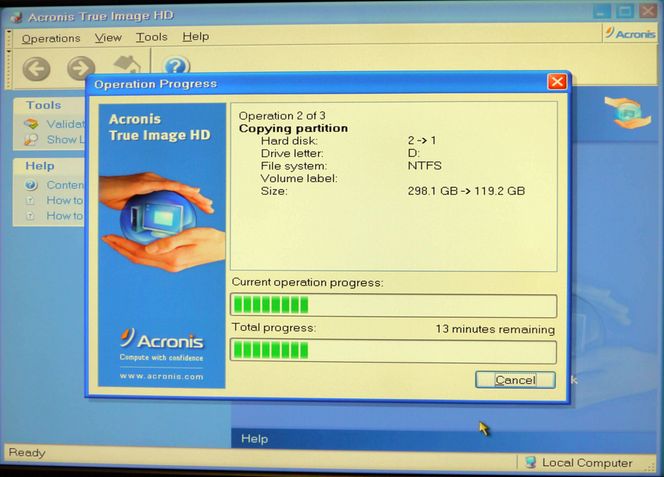Click the www.acronis.com text
Viewport: 664px width, 477px height.
coord(161,376)
